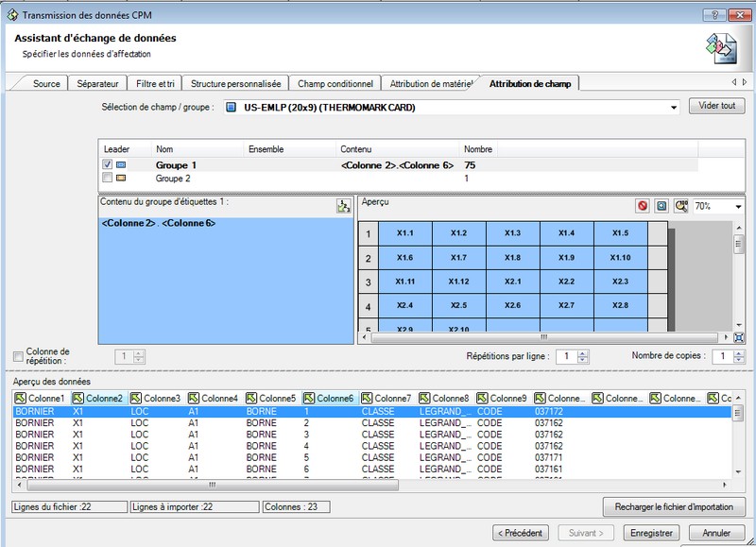Screen dimensions: 756x547
Task: Select label cell X1.7 in the preview
Action: (x=458, y=257)
